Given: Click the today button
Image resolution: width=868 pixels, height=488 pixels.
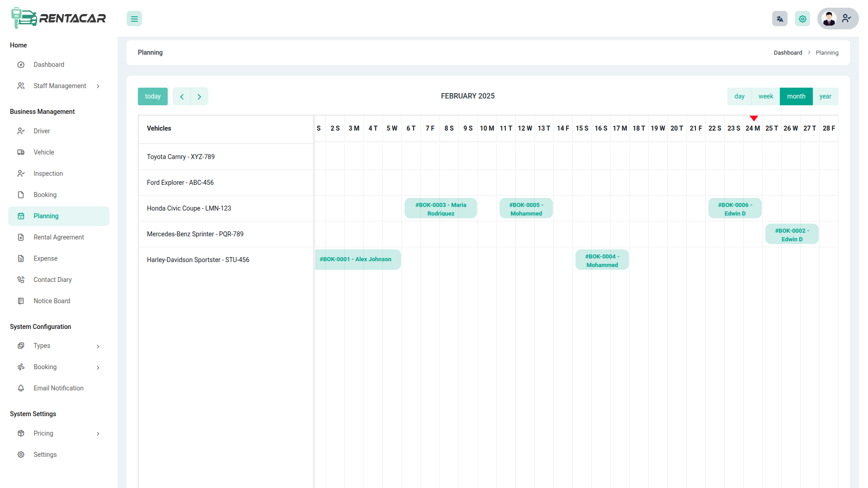Looking at the screenshot, I should [153, 96].
